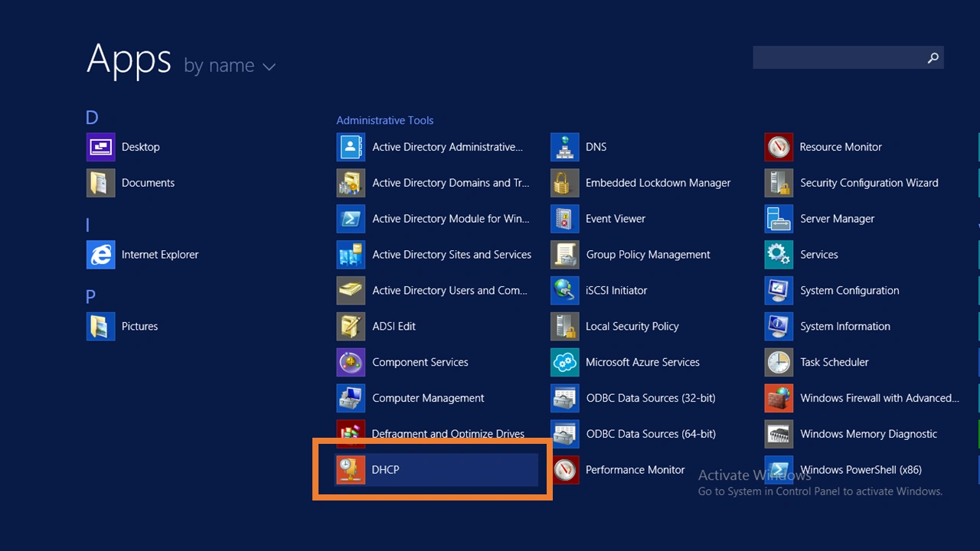Viewport: 980px width, 551px height.
Task: Launch Active Directory Module for Windows PowerShell icon
Action: click(x=351, y=219)
